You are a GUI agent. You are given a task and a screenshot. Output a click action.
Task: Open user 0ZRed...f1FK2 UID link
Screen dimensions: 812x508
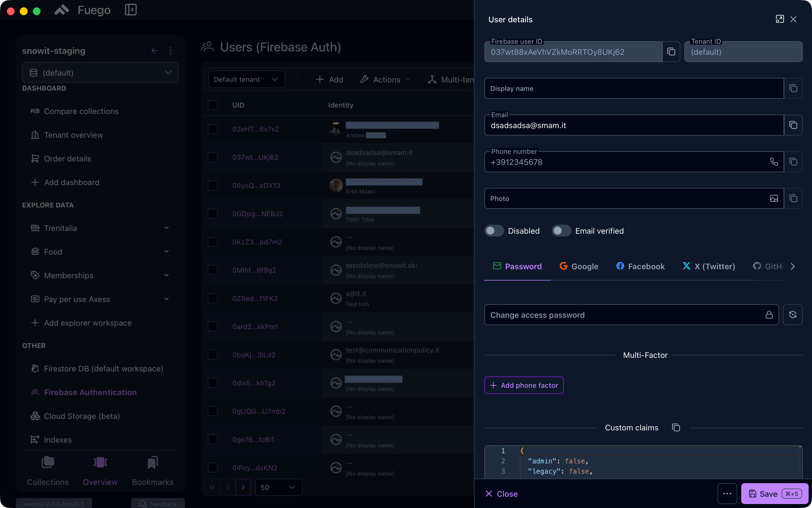pos(255,298)
